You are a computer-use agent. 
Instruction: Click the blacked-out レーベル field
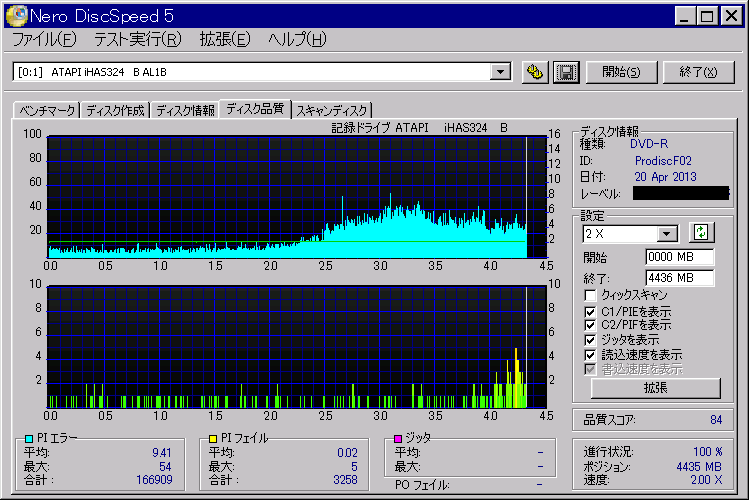(x=681, y=193)
